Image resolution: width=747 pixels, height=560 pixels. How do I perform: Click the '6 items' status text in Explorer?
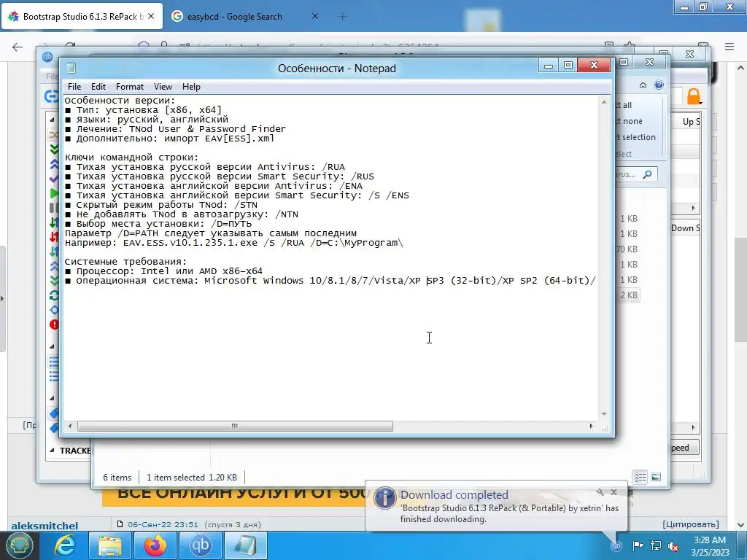(x=117, y=477)
